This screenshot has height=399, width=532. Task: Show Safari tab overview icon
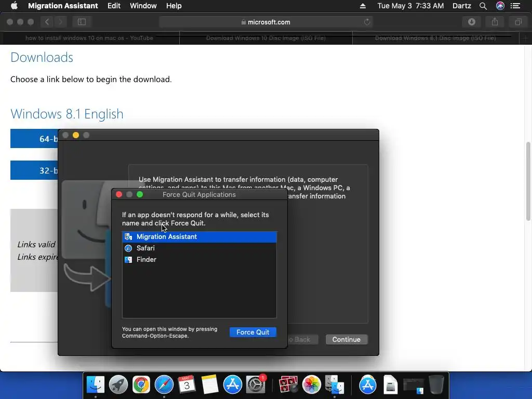518,22
